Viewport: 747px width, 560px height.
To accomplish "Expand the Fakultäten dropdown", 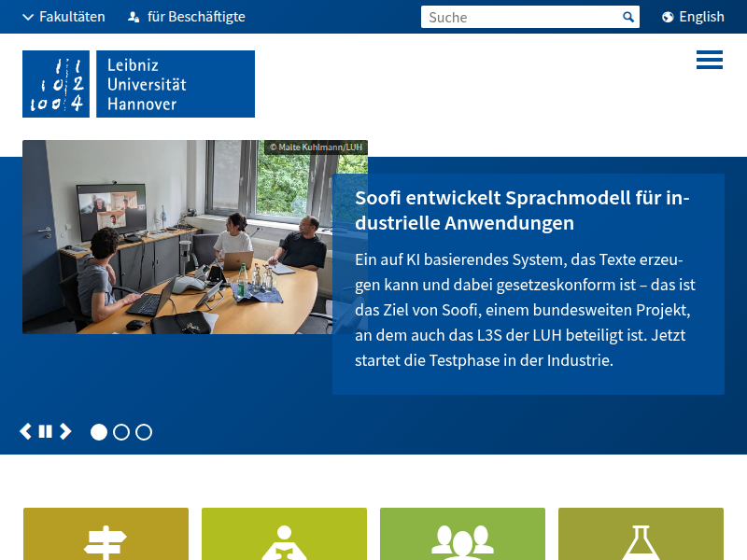I will click(x=63, y=17).
